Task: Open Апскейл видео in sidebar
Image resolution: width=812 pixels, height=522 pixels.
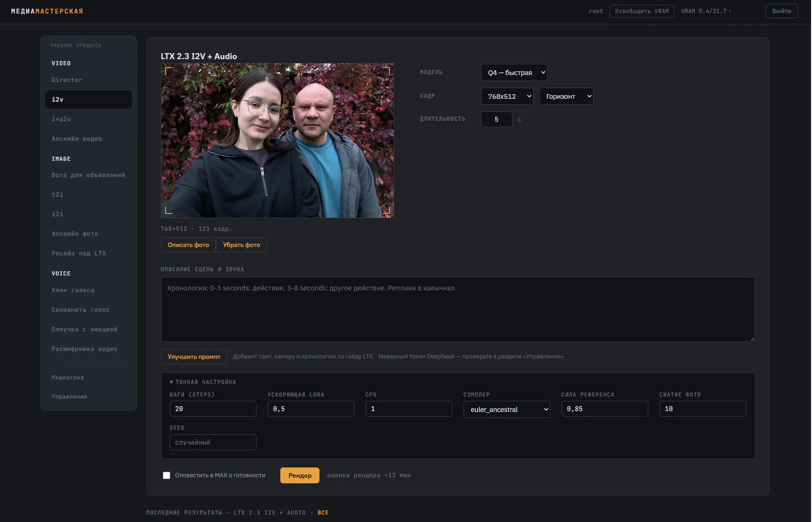Action: click(x=88, y=139)
